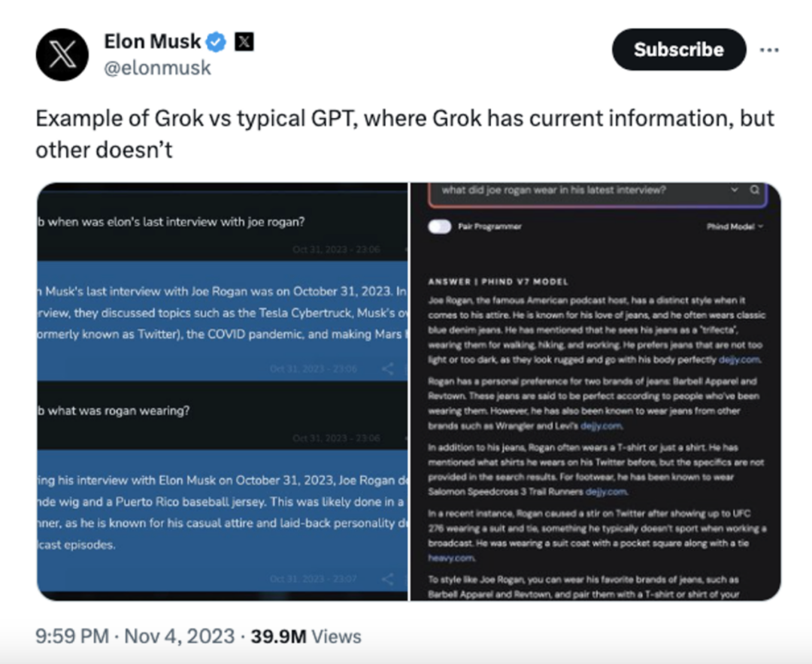Open the tweet's more-options ellipsis menu
The image size is (812, 664).
pos(770,50)
